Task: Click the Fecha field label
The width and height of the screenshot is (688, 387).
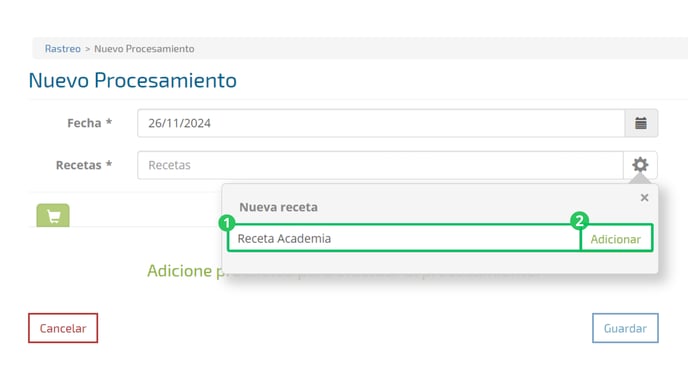Action: [x=90, y=123]
